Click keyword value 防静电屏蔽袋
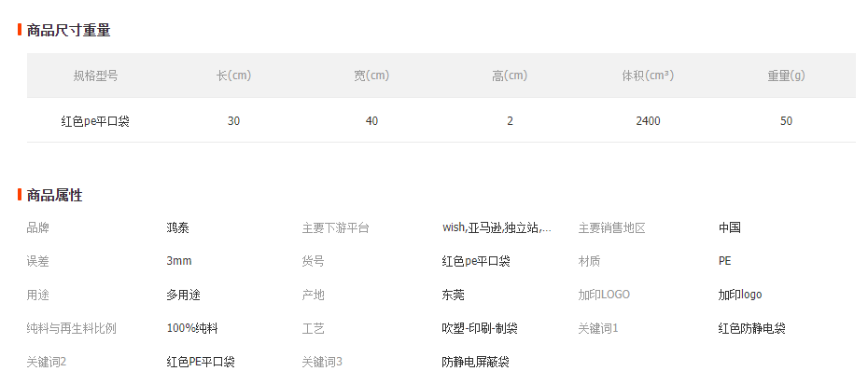This screenshot has width=868, height=385. click(x=475, y=362)
